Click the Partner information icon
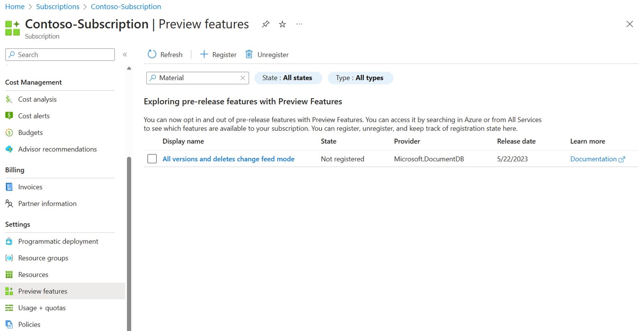 point(9,204)
